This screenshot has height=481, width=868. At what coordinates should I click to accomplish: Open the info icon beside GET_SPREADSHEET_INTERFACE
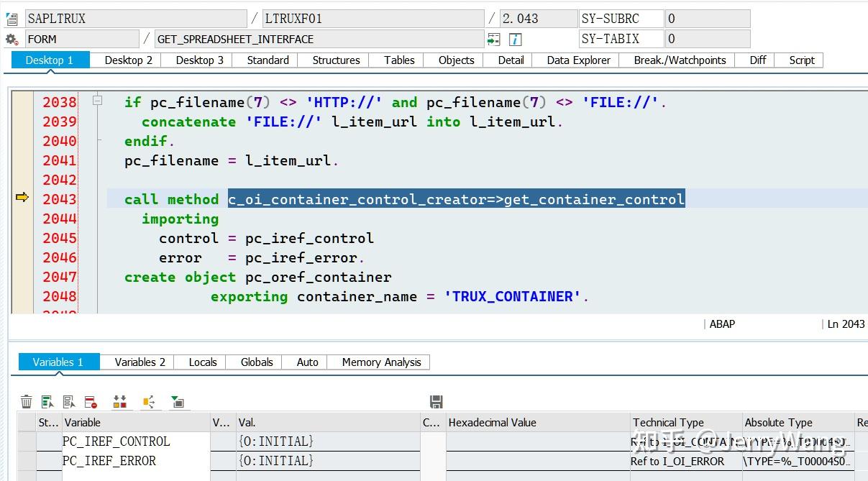(x=516, y=39)
